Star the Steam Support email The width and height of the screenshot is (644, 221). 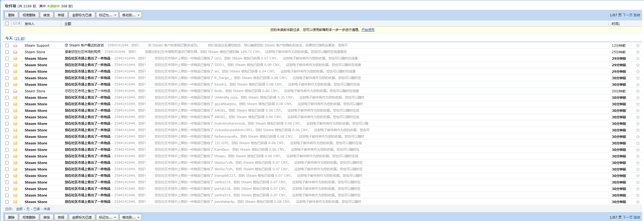(x=638, y=45)
